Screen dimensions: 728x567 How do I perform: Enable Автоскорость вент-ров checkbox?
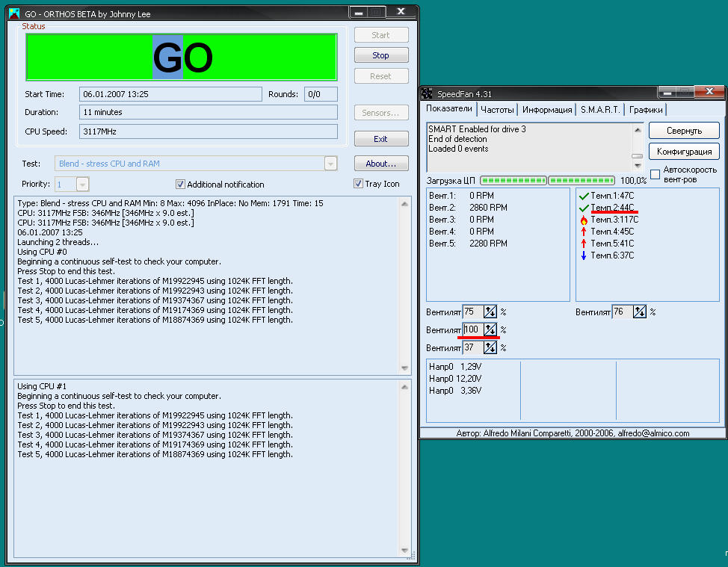pos(655,175)
